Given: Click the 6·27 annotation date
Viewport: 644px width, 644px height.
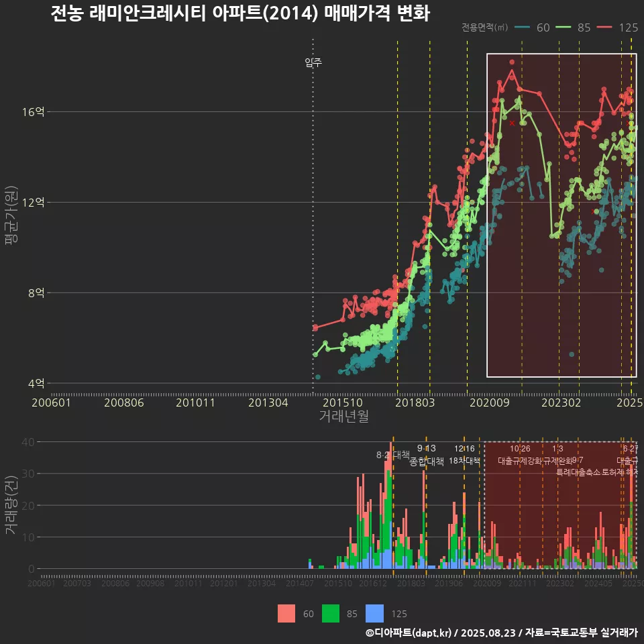Looking at the screenshot, I should pos(630,449).
